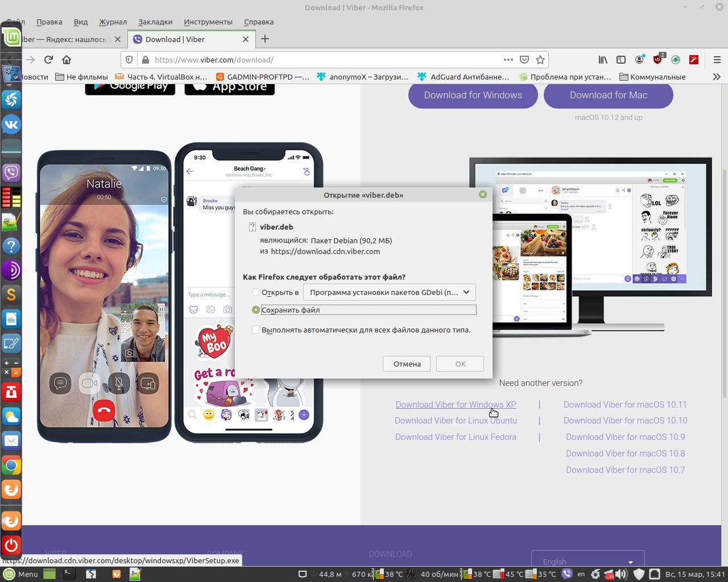Open LibreOffice Writer from dock
728x582 pixels.
[x=11, y=319]
